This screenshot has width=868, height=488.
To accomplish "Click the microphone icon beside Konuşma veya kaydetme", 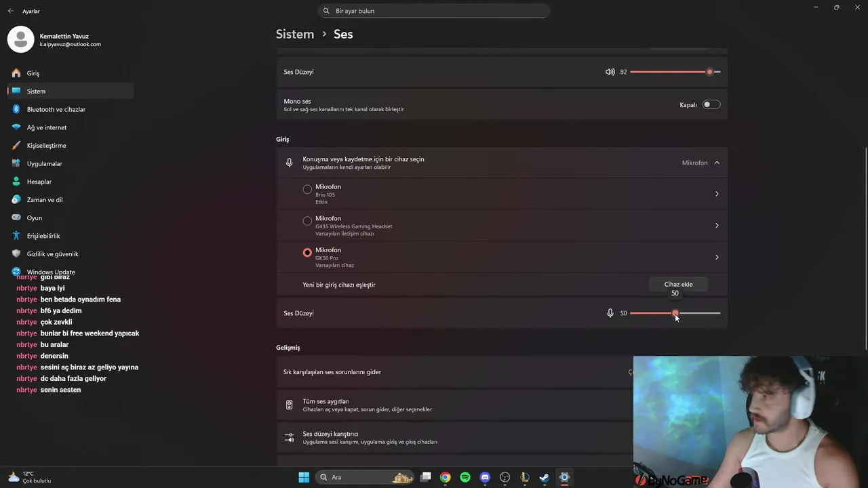I will 290,163.
